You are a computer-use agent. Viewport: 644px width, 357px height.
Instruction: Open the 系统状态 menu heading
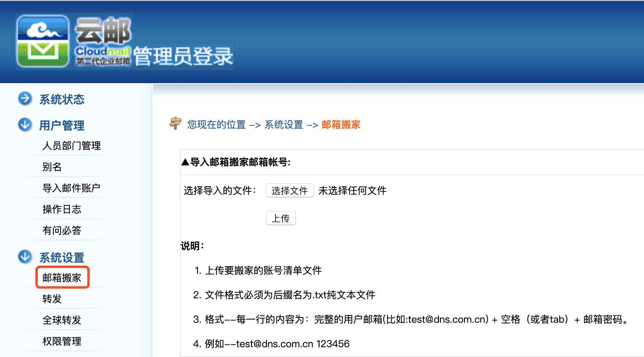point(61,99)
